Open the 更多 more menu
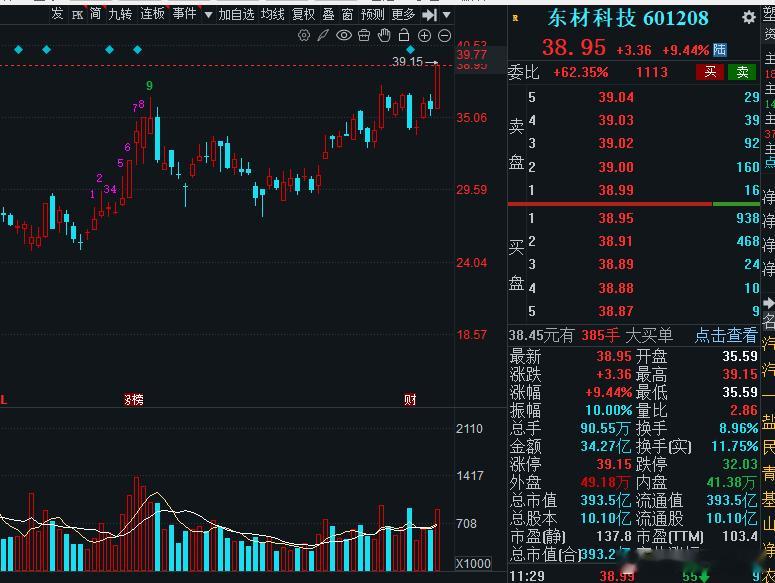 (403, 14)
